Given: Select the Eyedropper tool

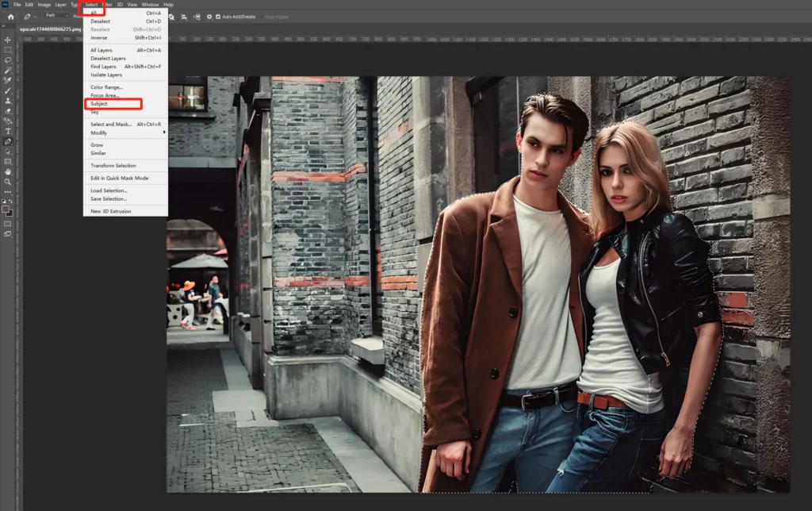Looking at the screenshot, I should (x=8, y=80).
